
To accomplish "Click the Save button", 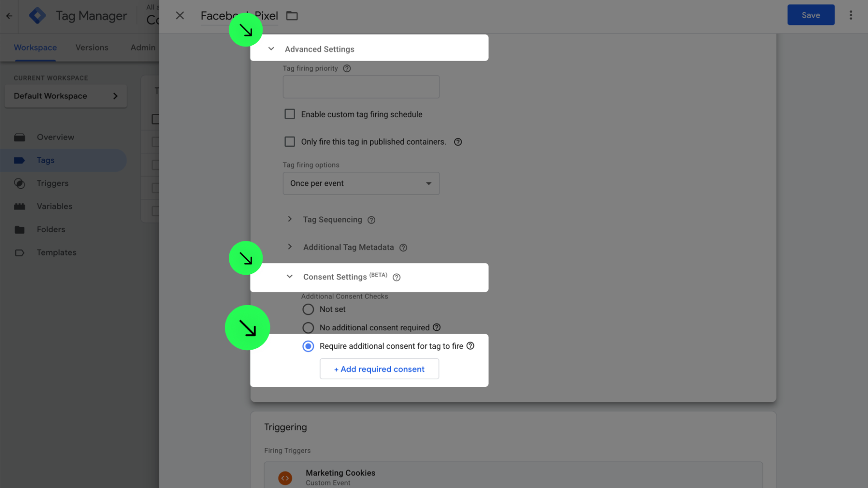I will click(x=811, y=15).
